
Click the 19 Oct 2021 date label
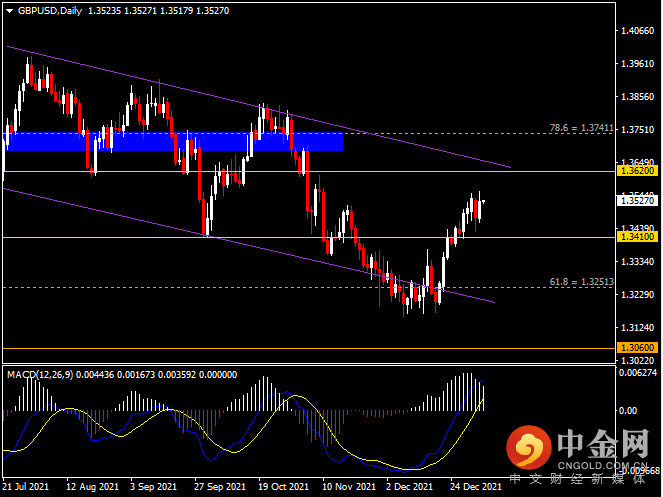click(x=283, y=487)
